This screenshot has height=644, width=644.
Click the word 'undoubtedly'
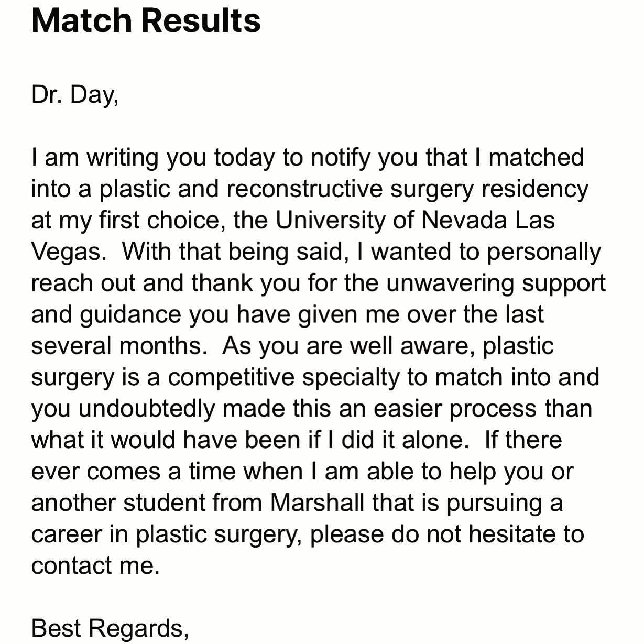coord(147,409)
